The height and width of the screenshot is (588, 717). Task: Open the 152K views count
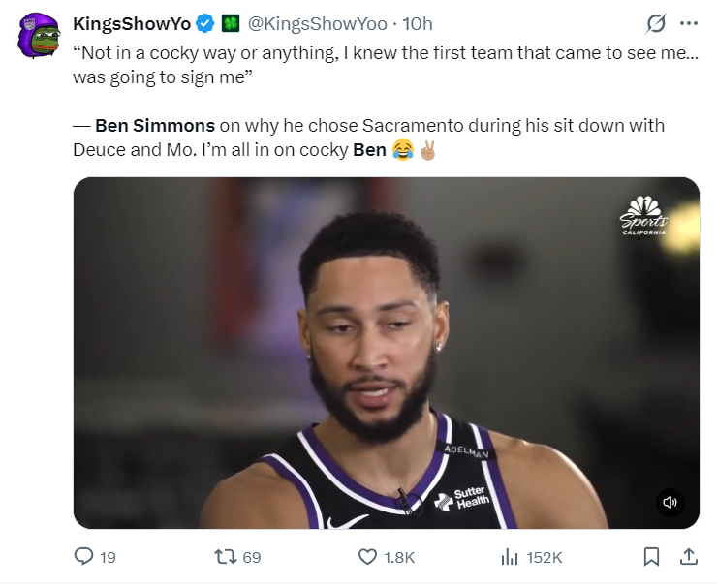[x=545, y=557]
